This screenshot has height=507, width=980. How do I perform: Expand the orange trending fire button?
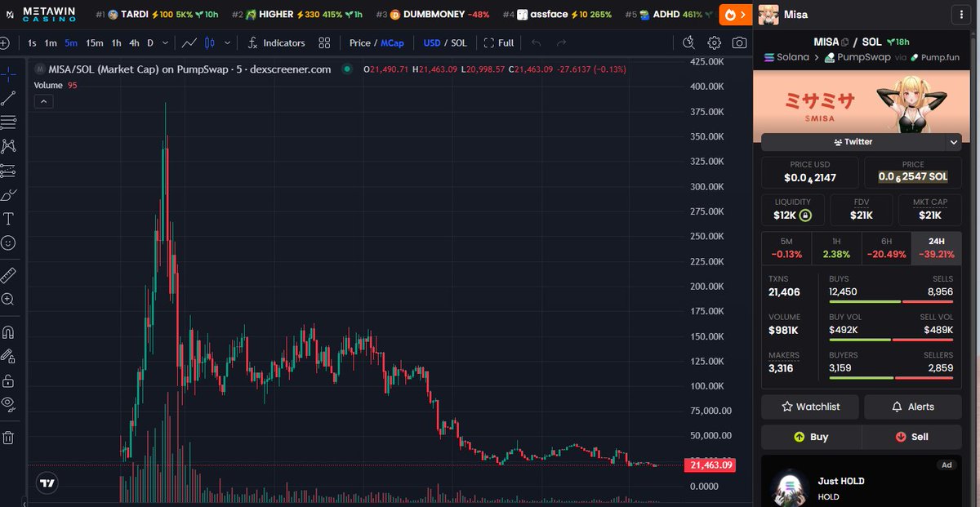[736, 15]
